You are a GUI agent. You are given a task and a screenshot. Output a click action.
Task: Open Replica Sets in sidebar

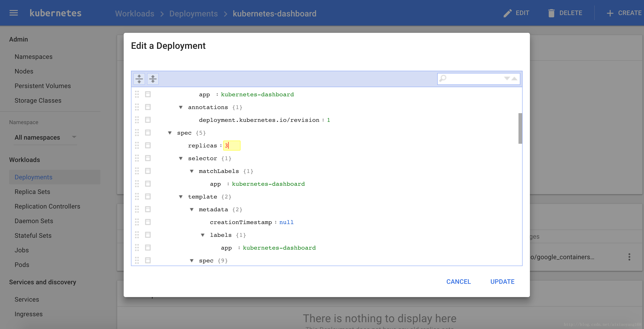[32, 192]
